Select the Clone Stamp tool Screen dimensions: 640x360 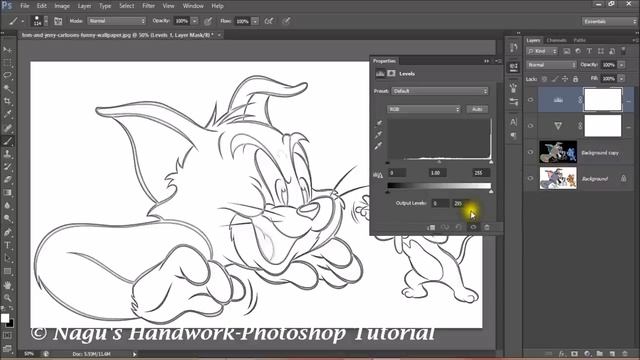click(x=7, y=154)
